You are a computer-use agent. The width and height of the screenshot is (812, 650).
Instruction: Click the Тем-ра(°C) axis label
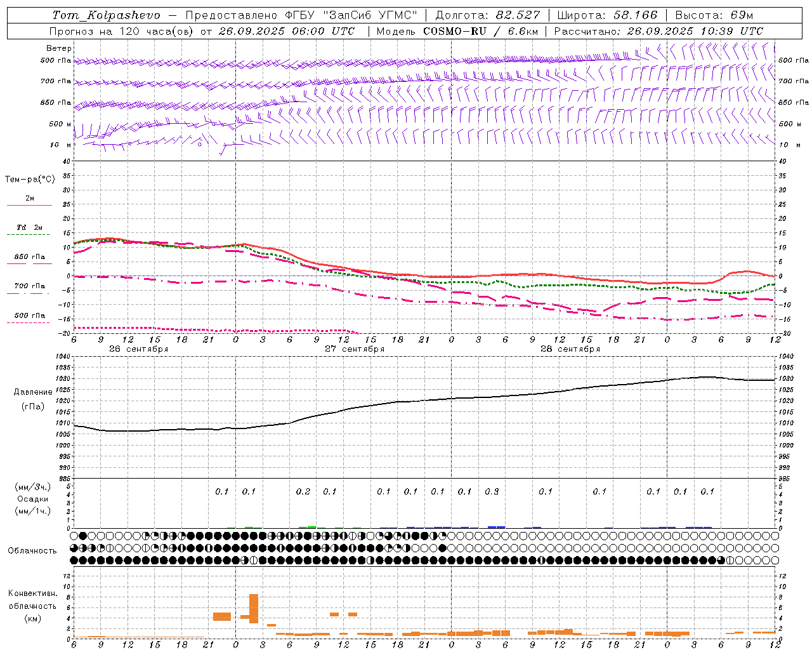pyautogui.click(x=30, y=180)
